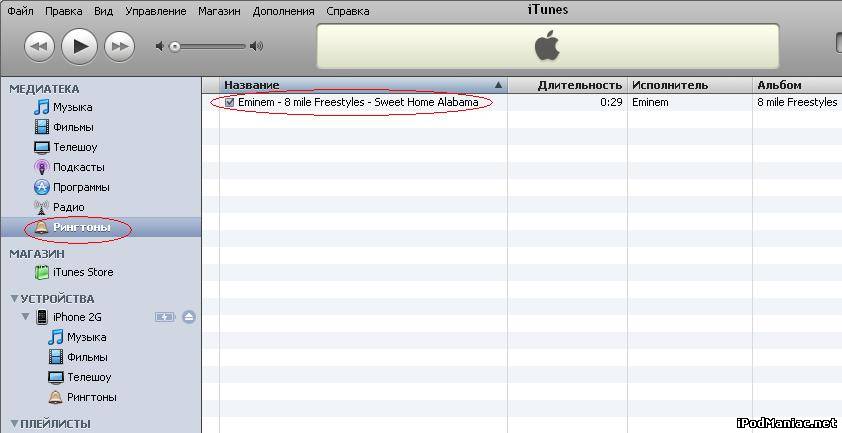Open the Файл menu
Image resolution: width=842 pixels, height=433 pixels.
click(x=20, y=11)
